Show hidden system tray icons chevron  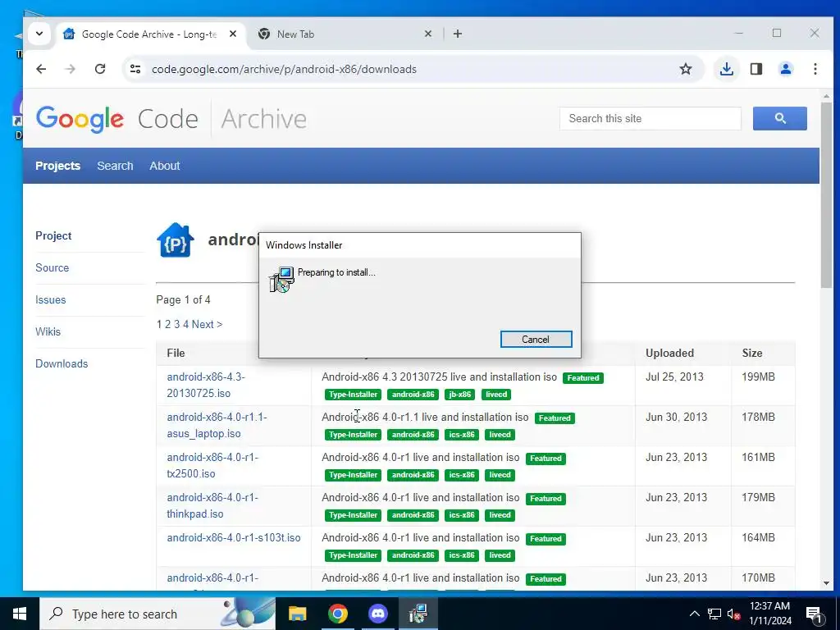tap(694, 614)
